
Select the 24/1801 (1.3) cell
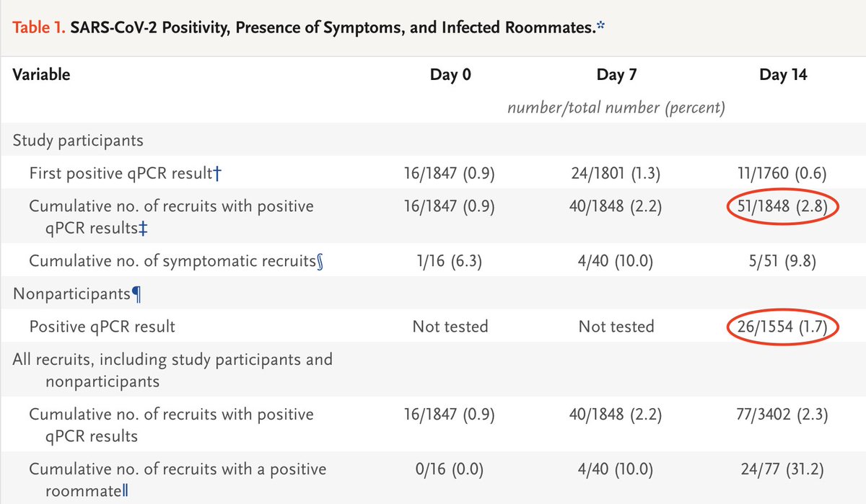[x=616, y=173]
